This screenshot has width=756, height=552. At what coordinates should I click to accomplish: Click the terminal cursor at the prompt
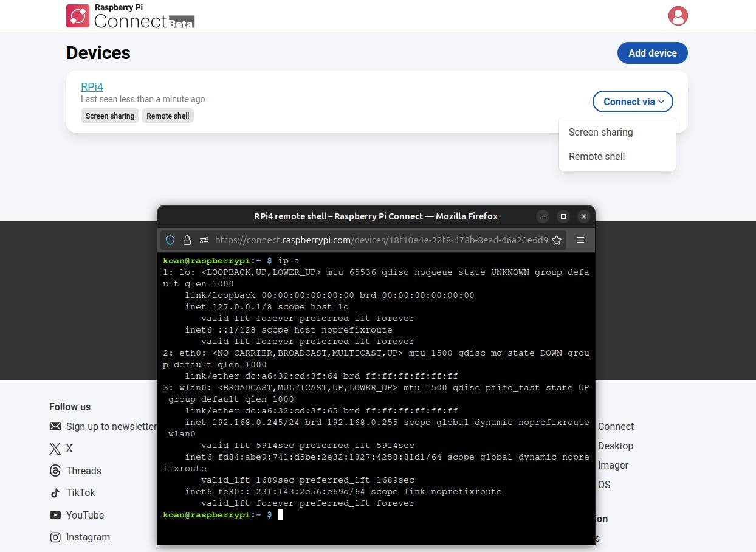coord(280,515)
